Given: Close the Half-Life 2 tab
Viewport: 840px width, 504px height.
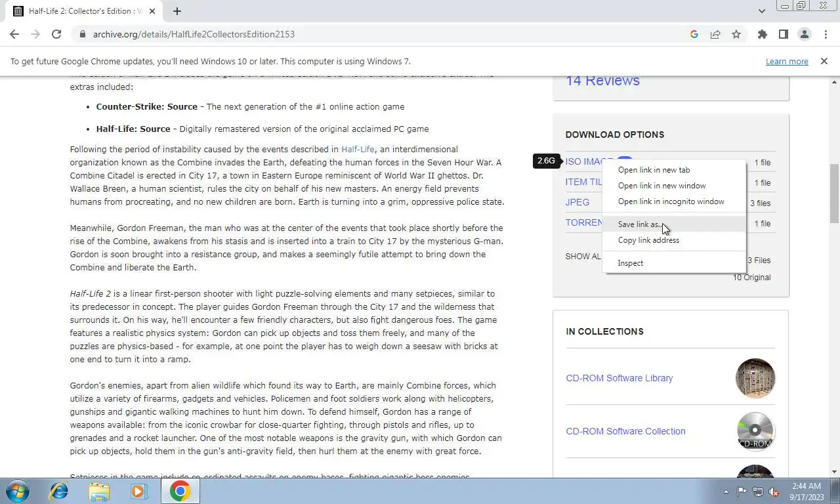Looking at the screenshot, I should 152,11.
